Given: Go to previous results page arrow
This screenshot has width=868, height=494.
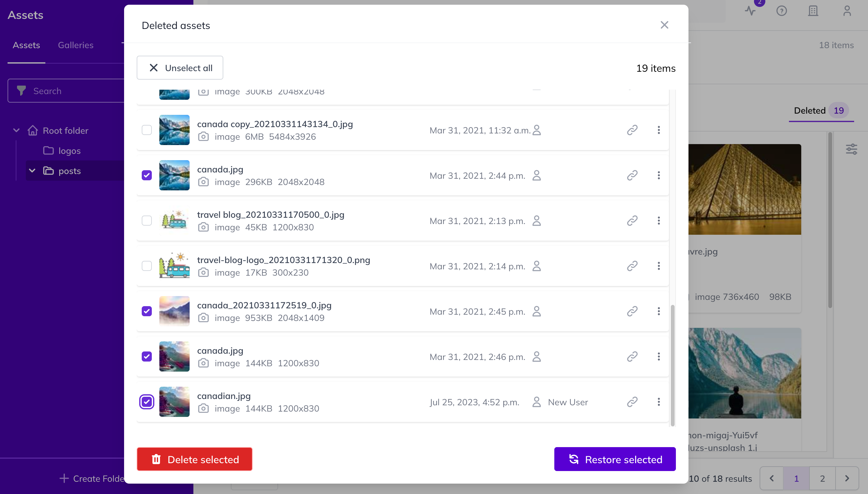Looking at the screenshot, I should pyautogui.click(x=772, y=478).
